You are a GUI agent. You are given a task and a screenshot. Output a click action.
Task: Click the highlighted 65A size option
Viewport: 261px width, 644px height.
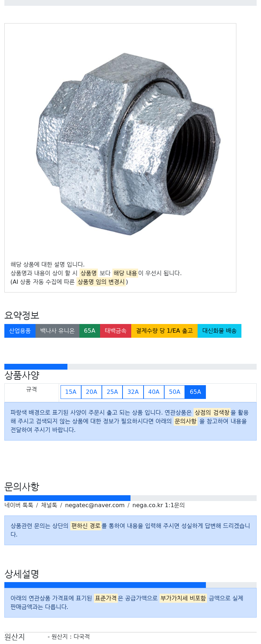(195, 392)
